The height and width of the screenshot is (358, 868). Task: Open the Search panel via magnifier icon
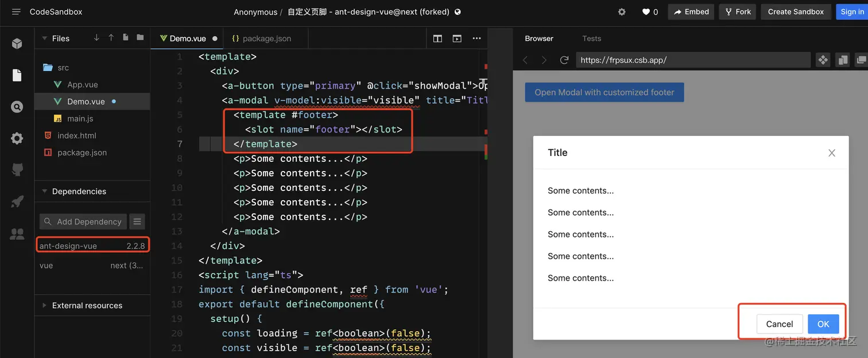(x=17, y=107)
